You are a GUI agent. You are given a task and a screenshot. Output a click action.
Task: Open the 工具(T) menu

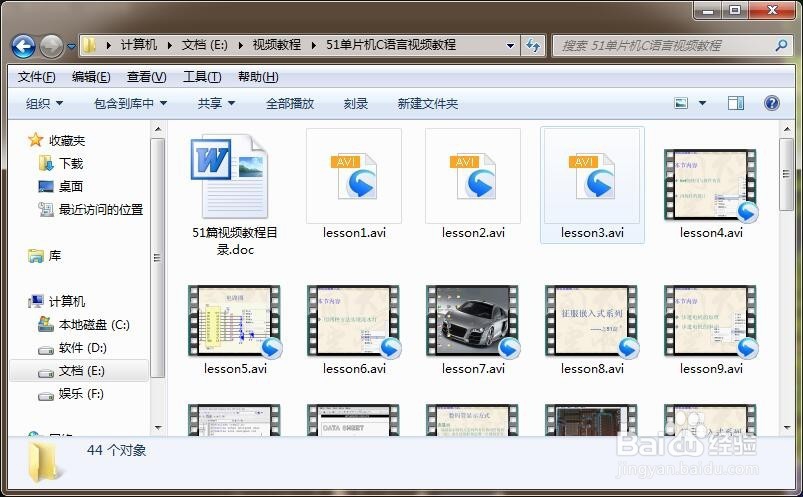point(202,77)
